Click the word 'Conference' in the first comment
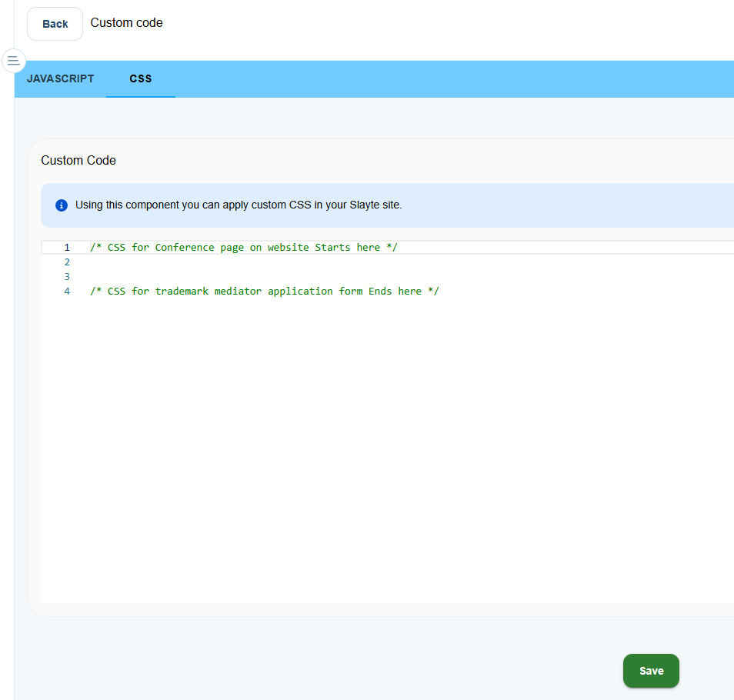 pyautogui.click(x=185, y=248)
